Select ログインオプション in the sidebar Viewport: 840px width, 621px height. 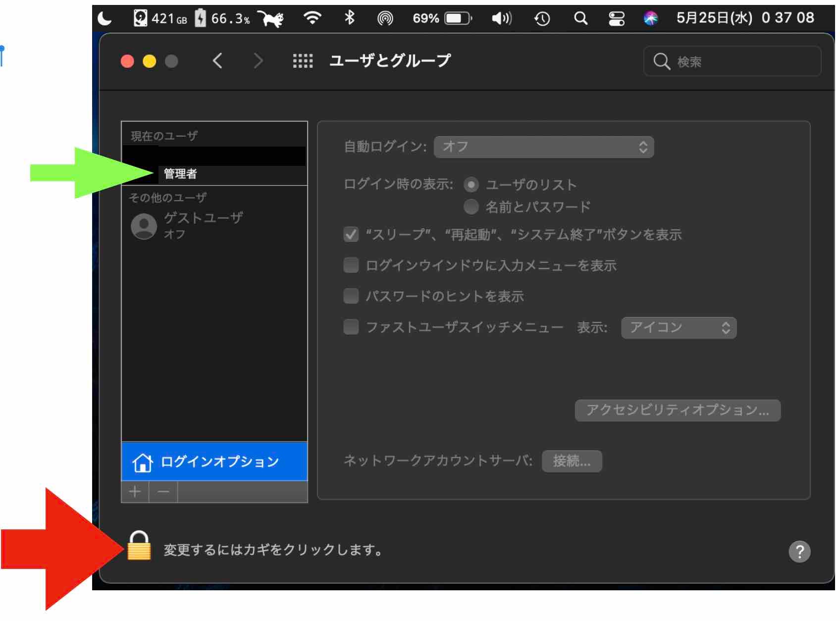[214, 462]
